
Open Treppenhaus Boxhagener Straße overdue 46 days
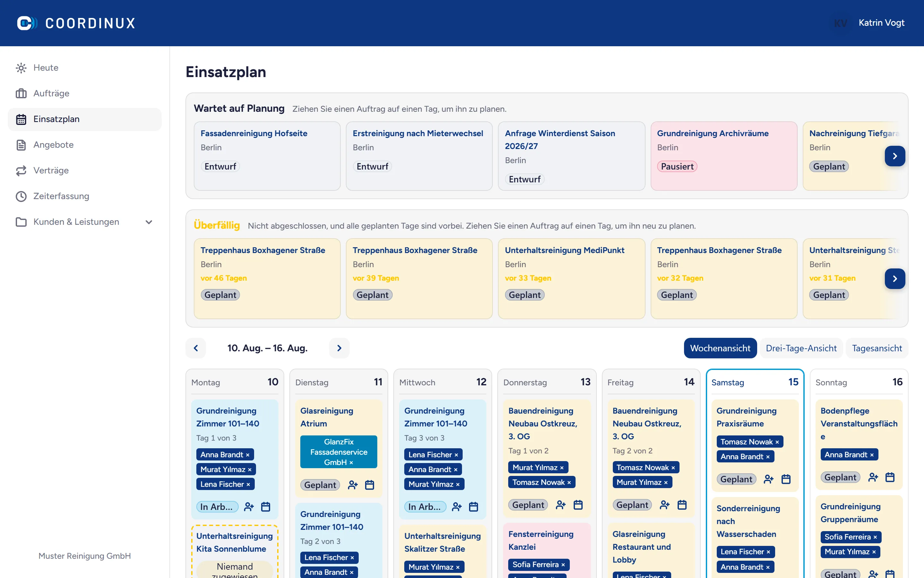click(263, 250)
